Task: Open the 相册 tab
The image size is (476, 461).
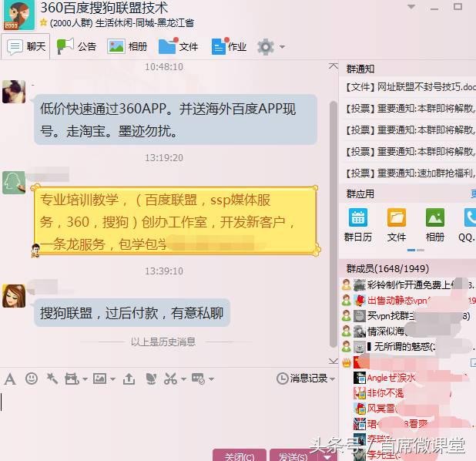Action: pyautogui.click(x=127, y=46)
